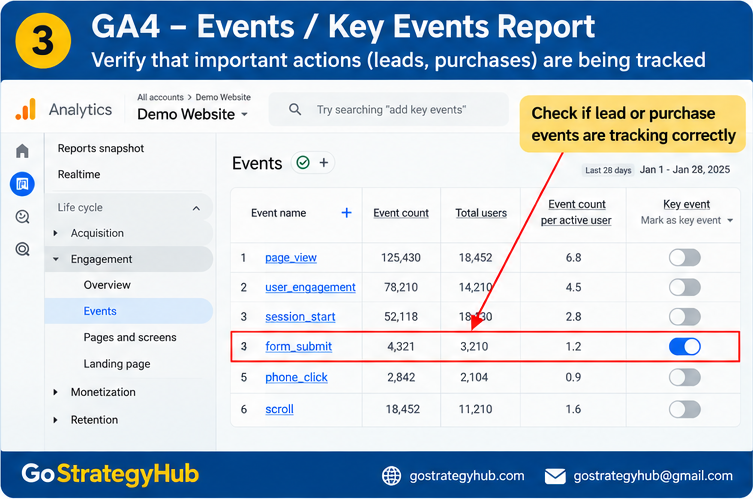Open the page_view event link
Screen dimensions: 753x499
pos(291,257)
